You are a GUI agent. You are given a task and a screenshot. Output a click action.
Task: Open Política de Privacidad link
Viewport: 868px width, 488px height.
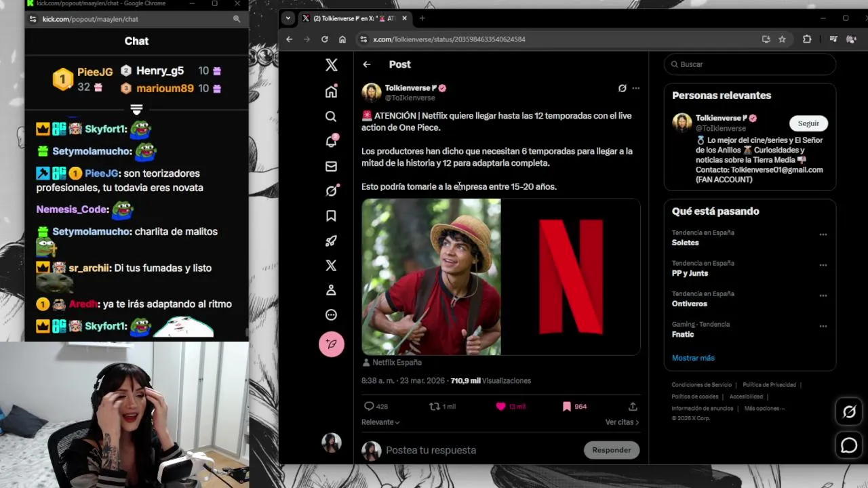(x=769, y=385)
